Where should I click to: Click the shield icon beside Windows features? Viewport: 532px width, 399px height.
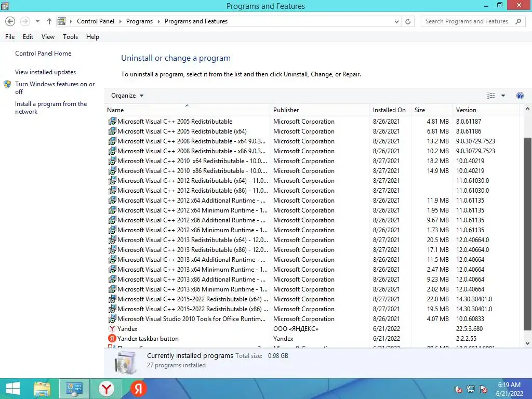pos(7,84)
